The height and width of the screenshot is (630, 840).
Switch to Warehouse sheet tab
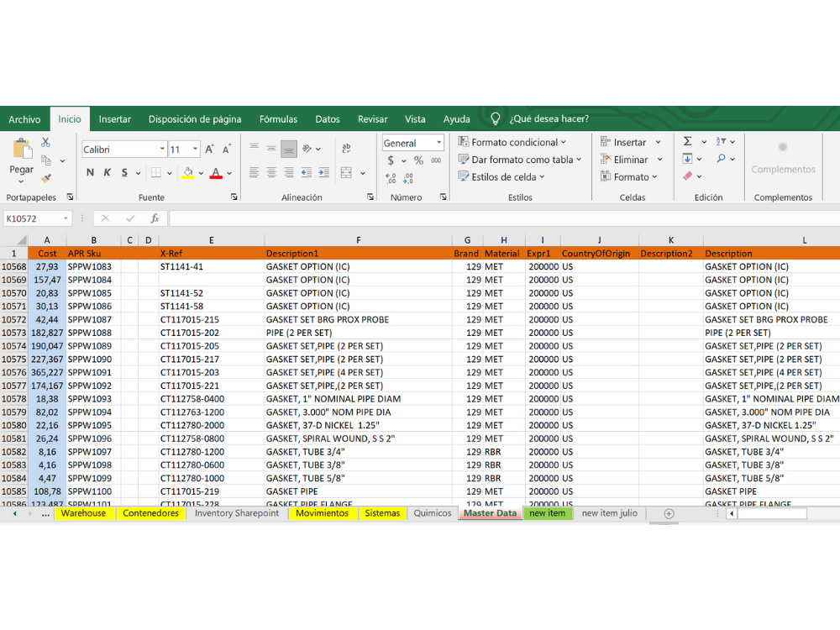(x=83, y=513)
